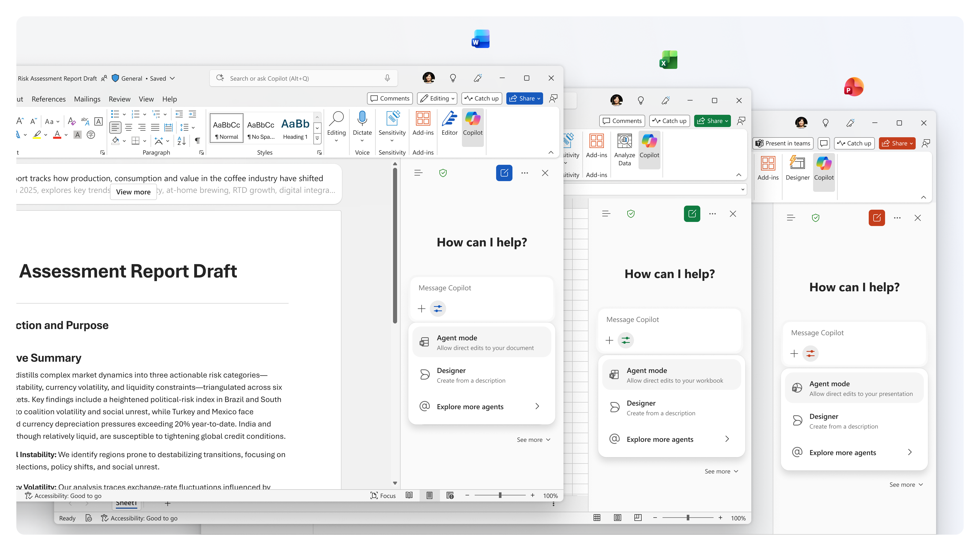
Task: Toggle paragraph marks visibility
Action: pos(197,141)
